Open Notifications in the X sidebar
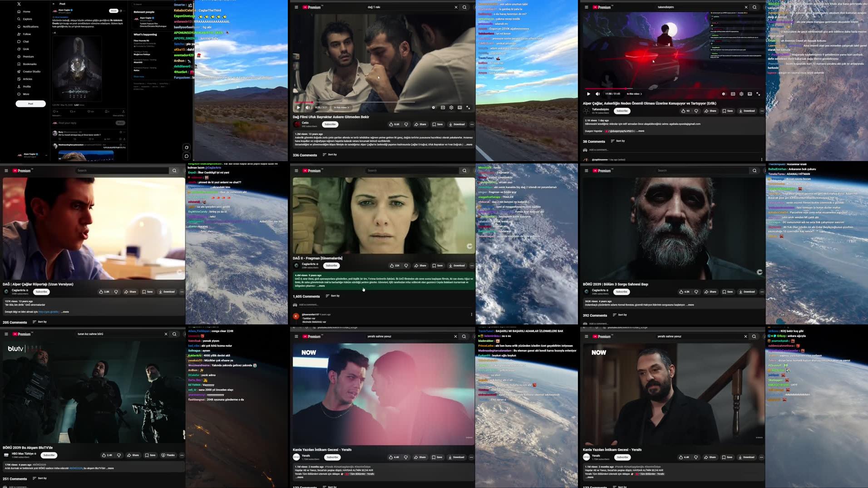The height and width of the screenshot is (488, 868). (x=28, y=27)
